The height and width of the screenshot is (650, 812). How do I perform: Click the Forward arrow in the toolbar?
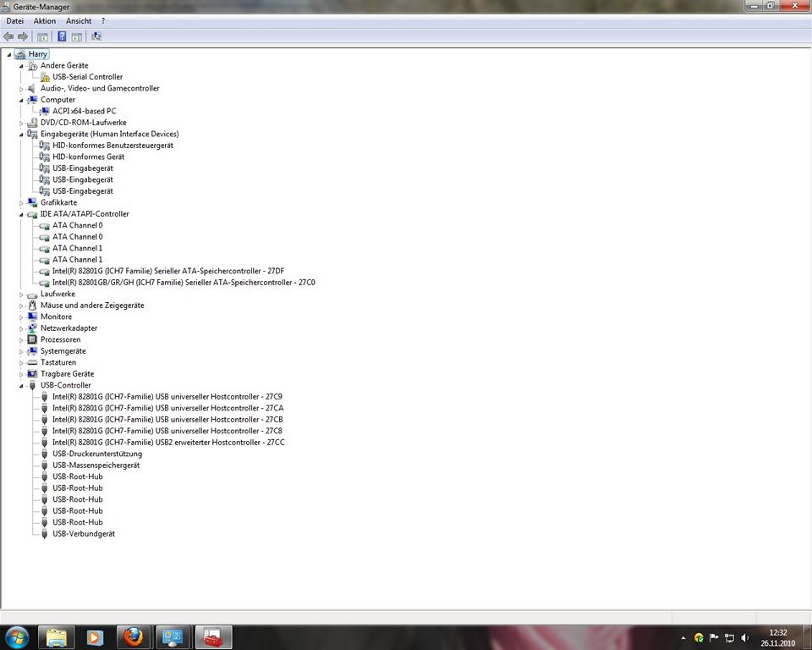tap(23, 36)
